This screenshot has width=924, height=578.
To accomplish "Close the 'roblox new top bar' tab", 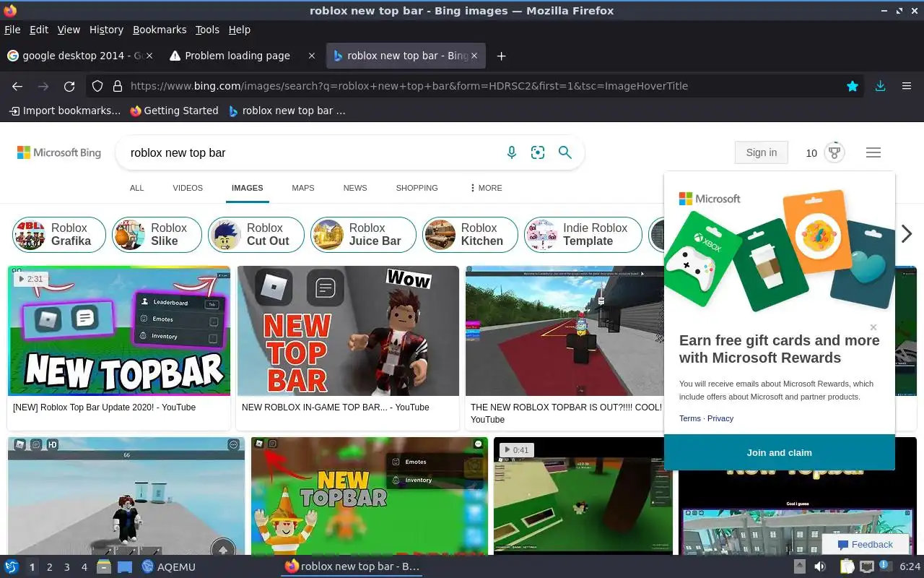I will (x=474, y=56).
